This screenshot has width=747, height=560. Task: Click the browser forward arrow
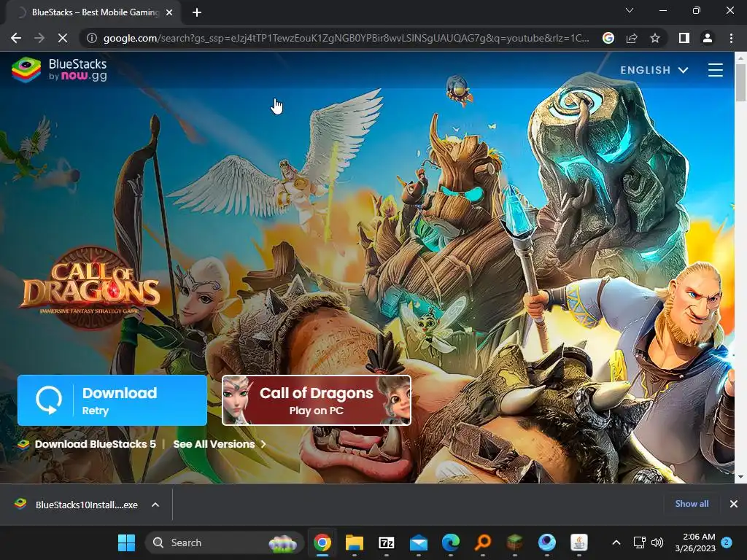pos(39,38)
